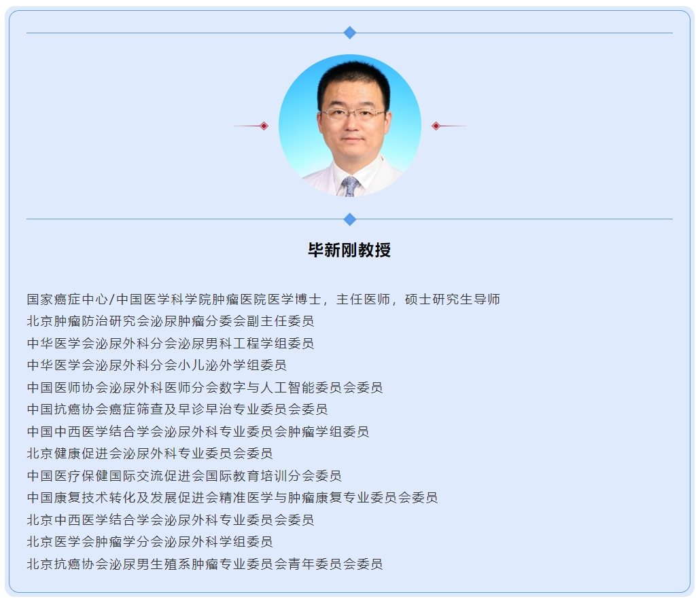Click the 泌尿男科工程学组委员 line
The width and height of the screenshot is (700, 603).
(171, 344)
